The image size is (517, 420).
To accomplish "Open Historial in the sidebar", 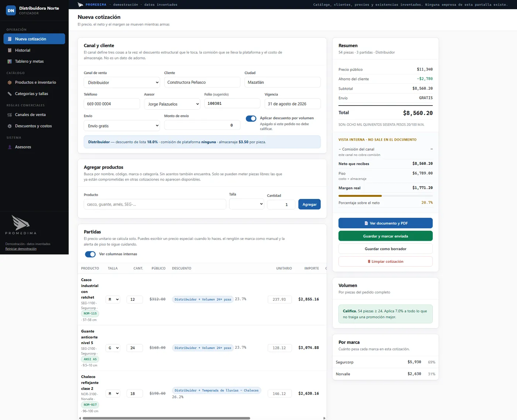I will [34, 50].
